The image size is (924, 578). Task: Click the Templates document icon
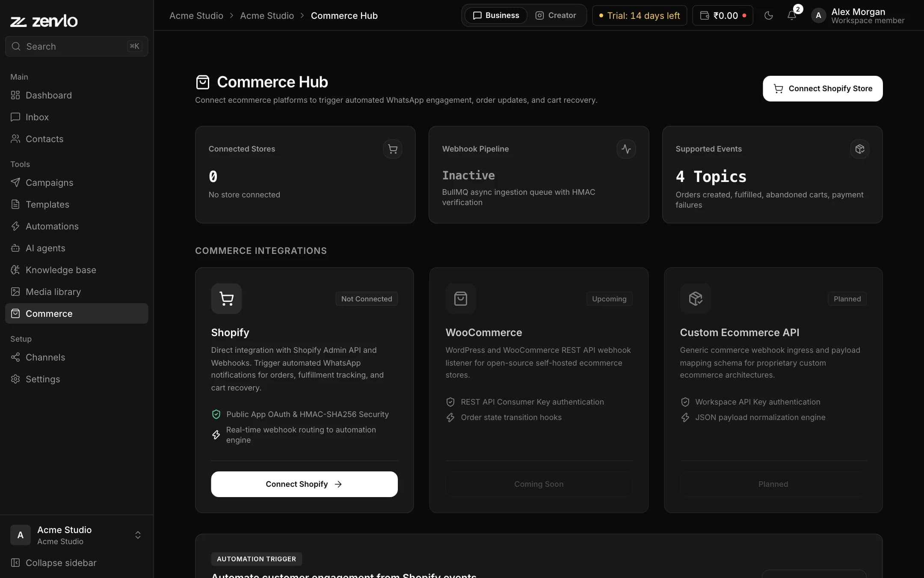click(x=15, y=204)
